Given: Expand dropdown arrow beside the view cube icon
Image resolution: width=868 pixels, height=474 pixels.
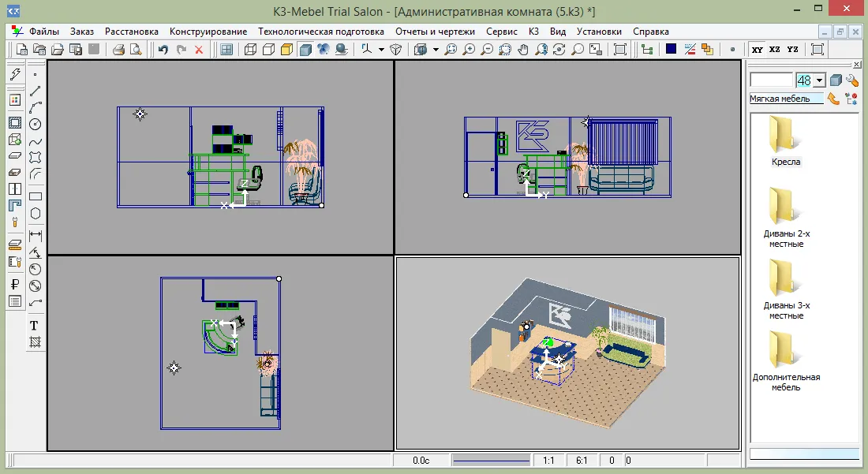Looking at the screenshot, I should pyautogui.click(x=435, y=50).
